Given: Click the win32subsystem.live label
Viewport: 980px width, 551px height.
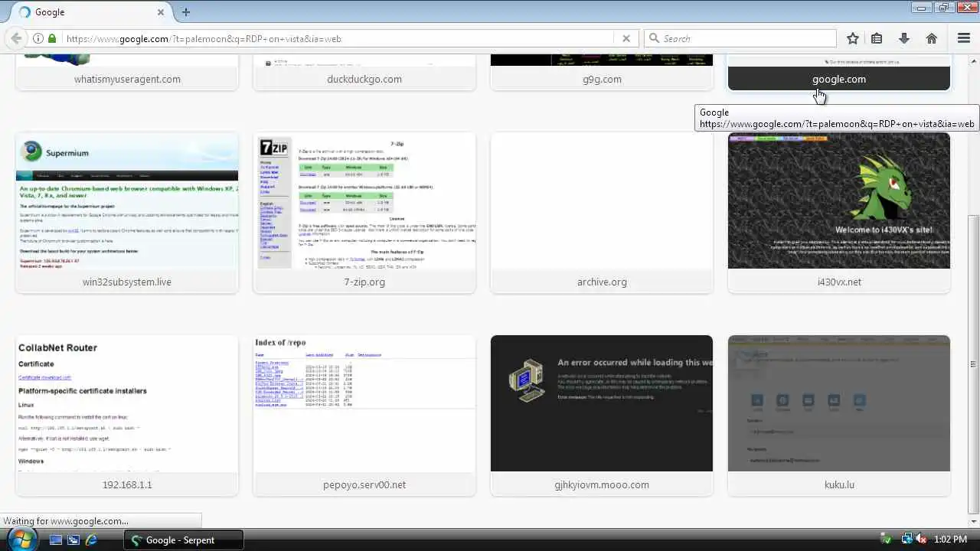Looking at the screenshot, I should point(127,282).
